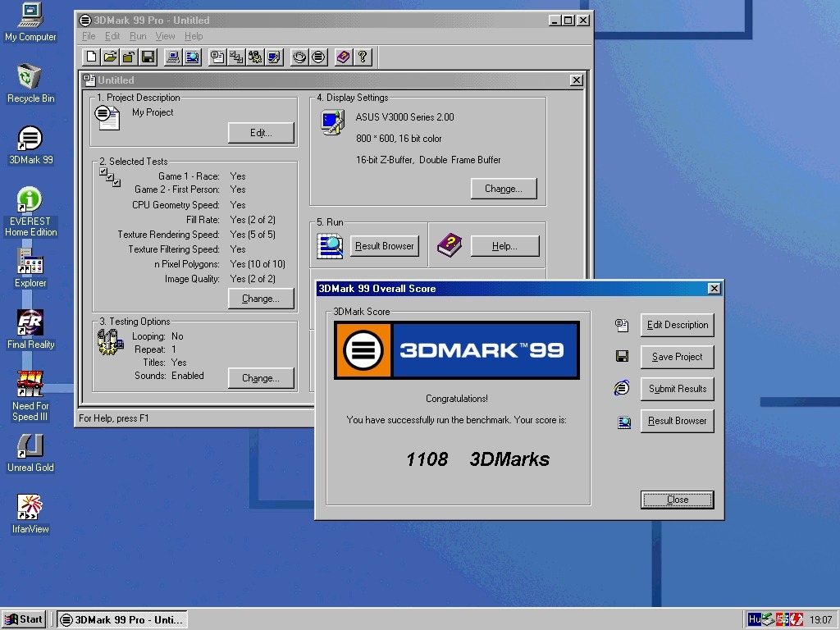Click the testing options gear toolbar icon
Screen dimensions: 840x630
[x=256, y=57]
